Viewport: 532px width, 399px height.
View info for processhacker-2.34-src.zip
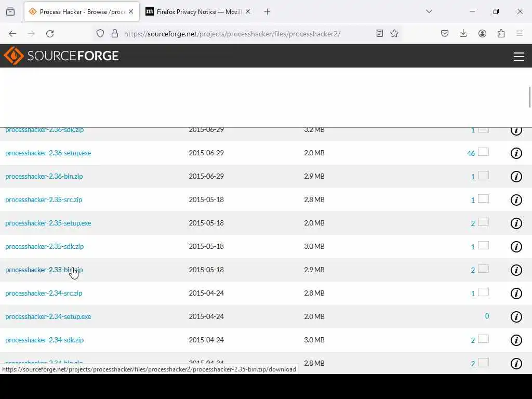click(x=516, y=294)
